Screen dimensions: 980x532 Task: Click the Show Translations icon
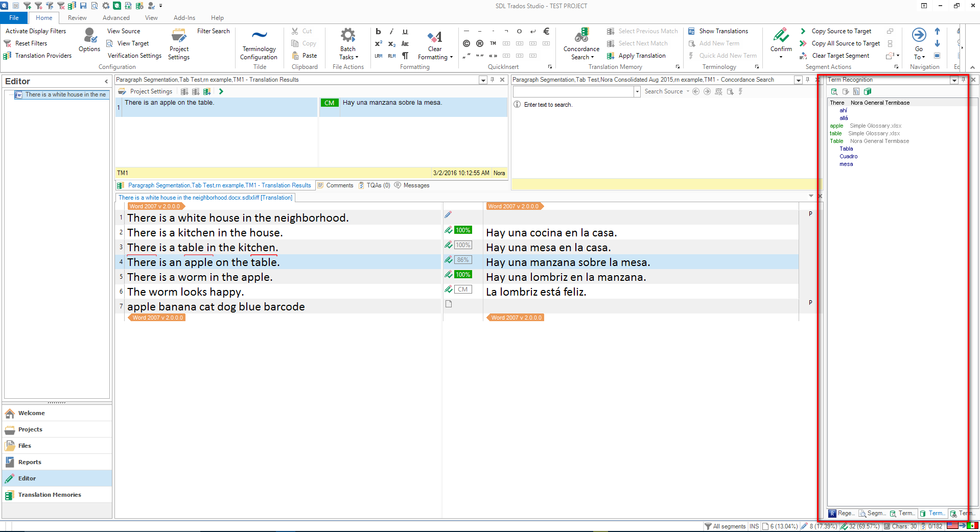(x=691, y=31)
